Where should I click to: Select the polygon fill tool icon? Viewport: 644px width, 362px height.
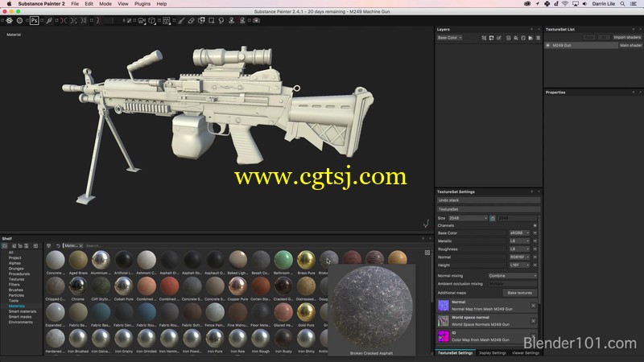[x=202, y=21]
